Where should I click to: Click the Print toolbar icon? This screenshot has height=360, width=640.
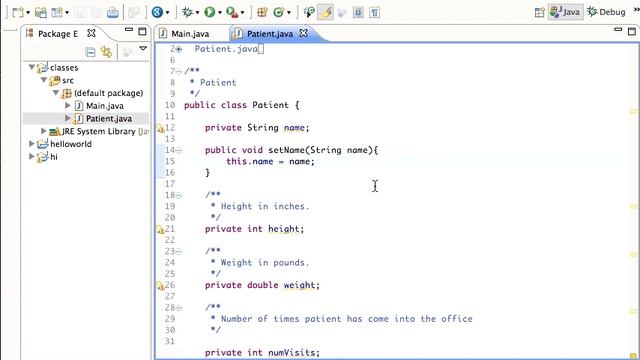point(113,13)
